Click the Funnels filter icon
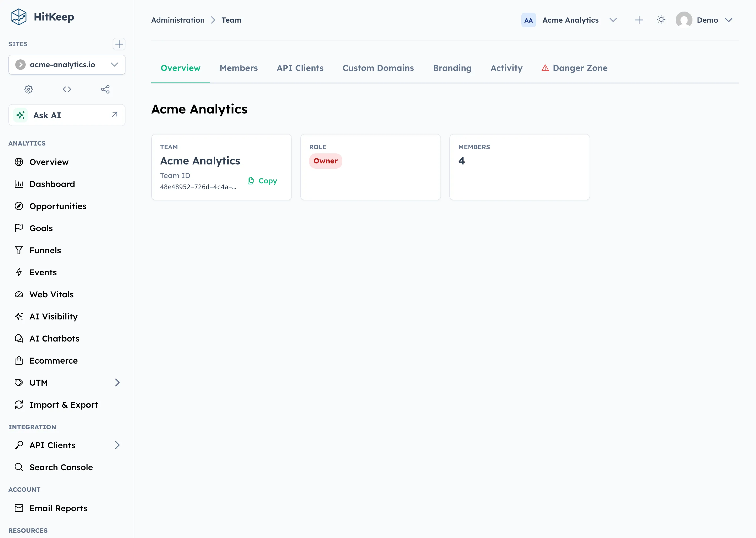The image size is (756, 538). click(x=19, y=250)
